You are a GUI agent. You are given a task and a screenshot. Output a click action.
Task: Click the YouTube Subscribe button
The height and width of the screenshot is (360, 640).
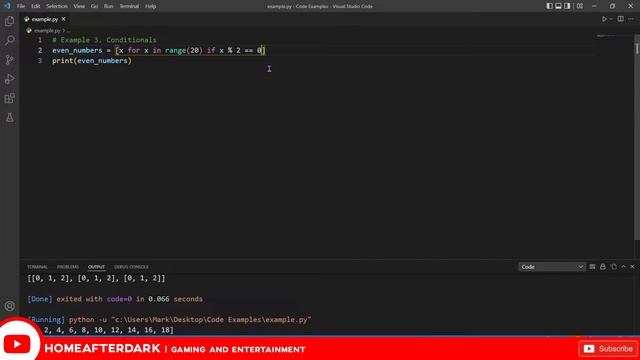[608, 349]
